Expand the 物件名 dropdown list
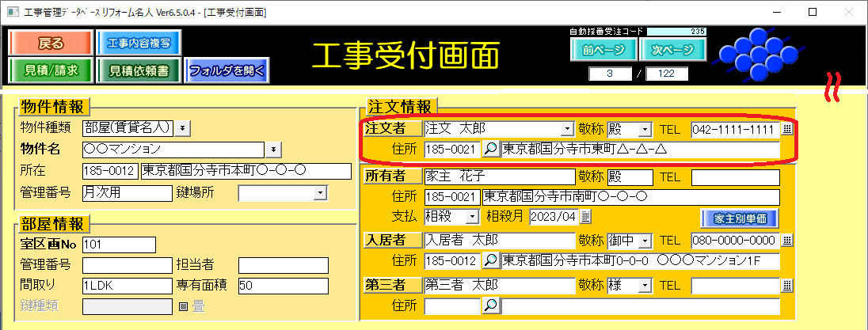Screen dimensions: 868x330 point(274,149)
